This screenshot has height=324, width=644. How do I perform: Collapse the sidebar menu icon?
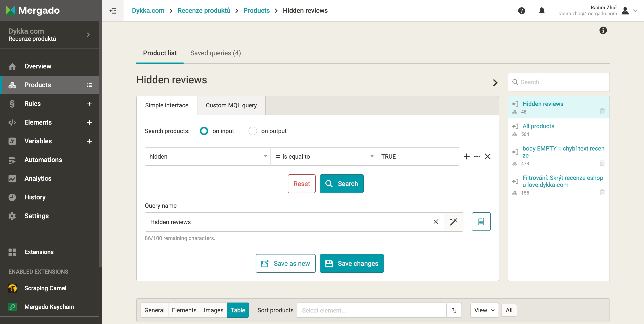(113, 10)
